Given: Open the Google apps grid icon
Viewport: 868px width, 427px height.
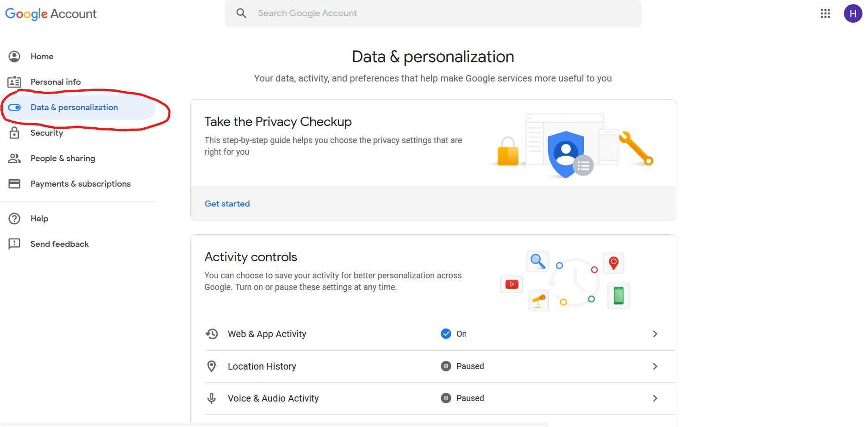Looking at the screenshot, I should coord(825,13).
